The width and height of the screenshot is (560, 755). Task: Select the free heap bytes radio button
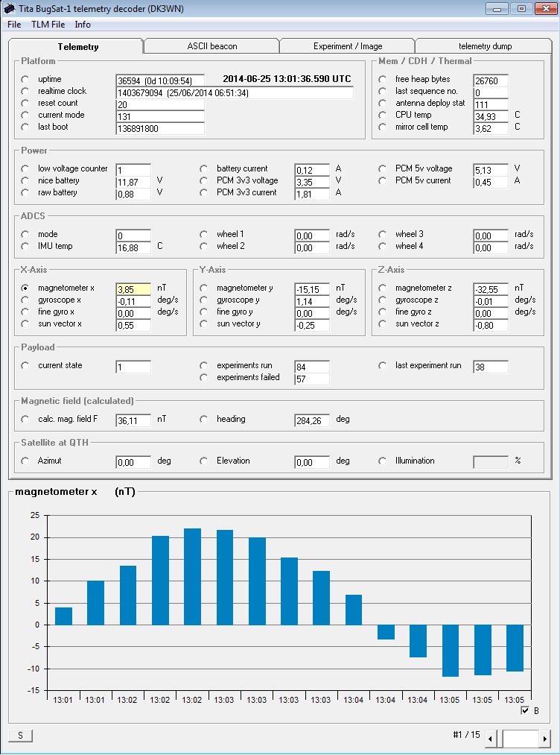pyautogui.click(x=383, y=80)
